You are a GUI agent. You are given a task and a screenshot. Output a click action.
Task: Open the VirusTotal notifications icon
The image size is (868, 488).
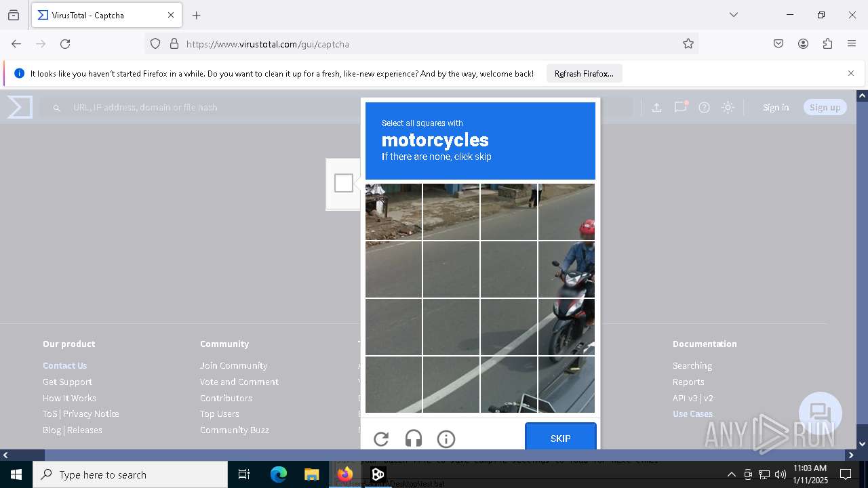click(x=680, y=107)
